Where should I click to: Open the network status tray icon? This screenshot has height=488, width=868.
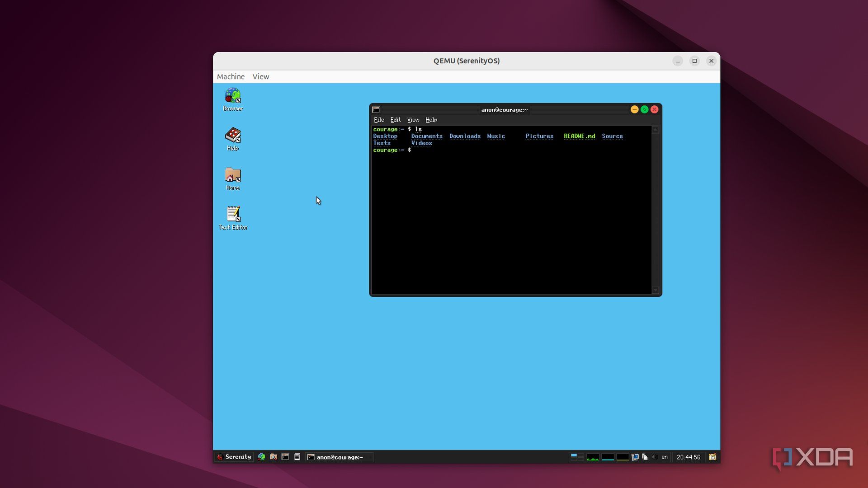pos(635,457)
